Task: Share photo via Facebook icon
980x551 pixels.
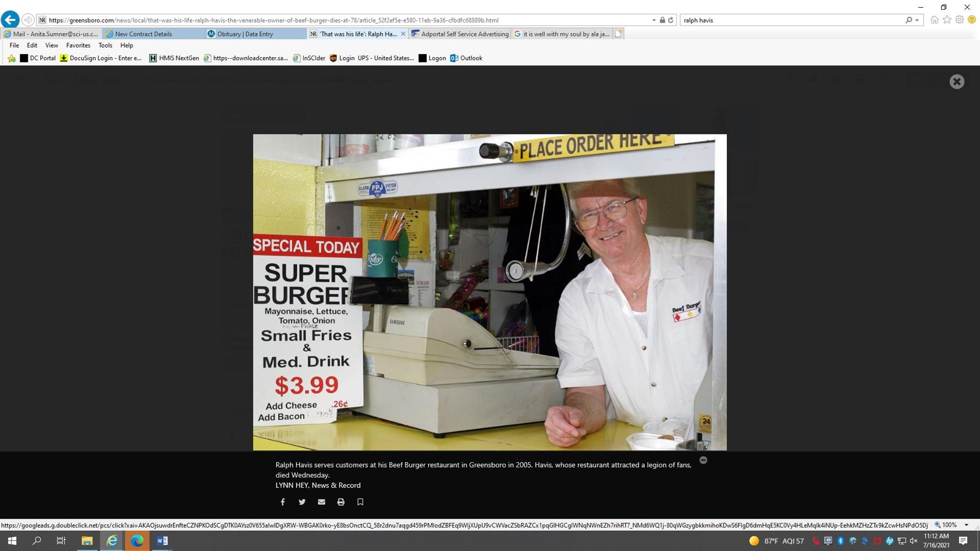Action: (283, 502)
